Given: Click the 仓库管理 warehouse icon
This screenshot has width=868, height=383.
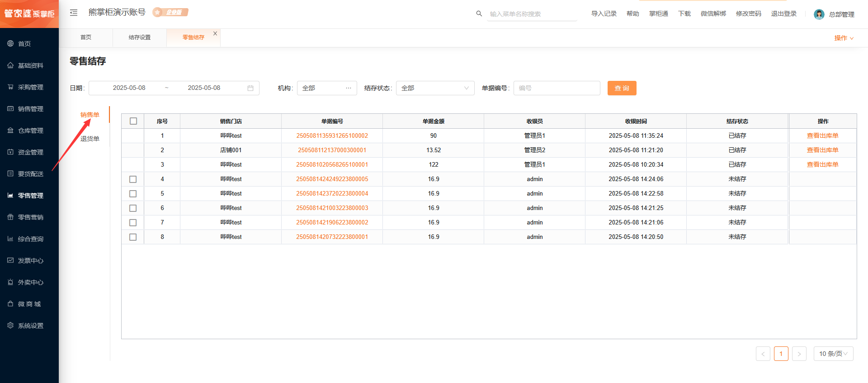Looking at the screenshot, I should pyautogui.click(x=10, y=130).
